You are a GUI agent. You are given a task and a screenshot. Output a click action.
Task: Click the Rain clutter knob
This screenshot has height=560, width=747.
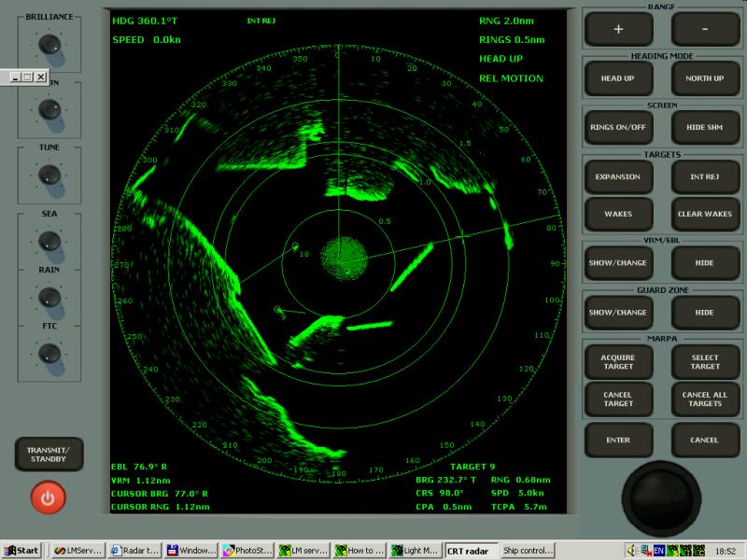[49, 297]
